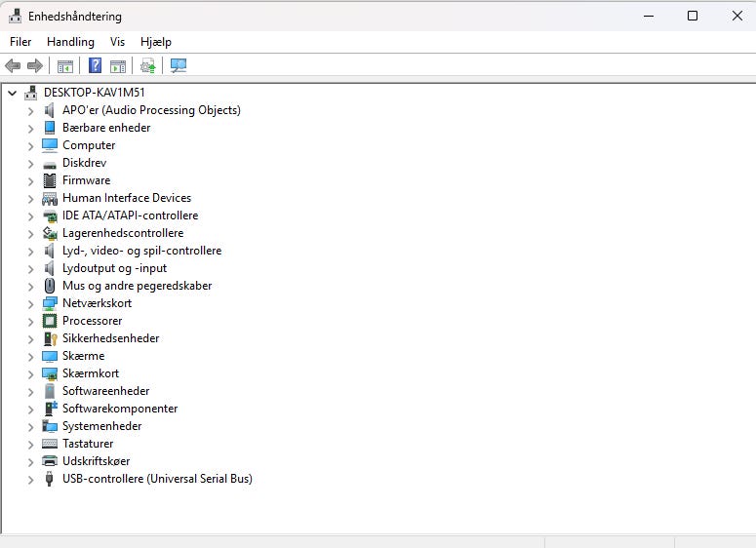Viewport: 756px width, 548px height.
Task: Click the Back arrow toolbar icon
Action: 13,65
